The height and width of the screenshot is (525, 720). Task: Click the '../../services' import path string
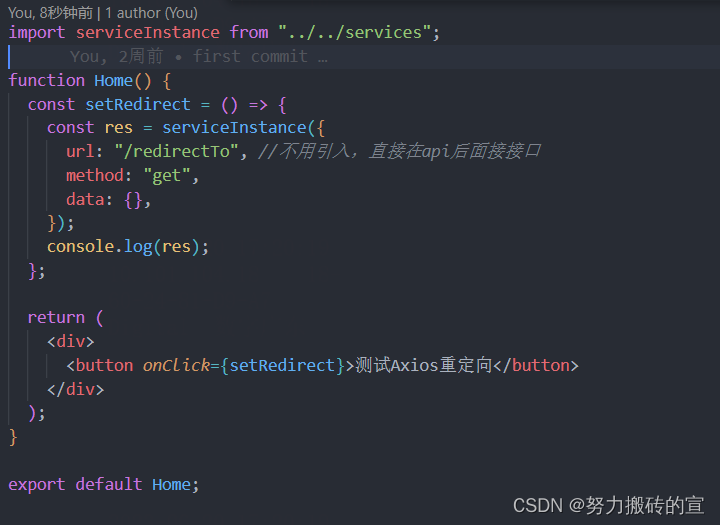(x=355, y=32)
